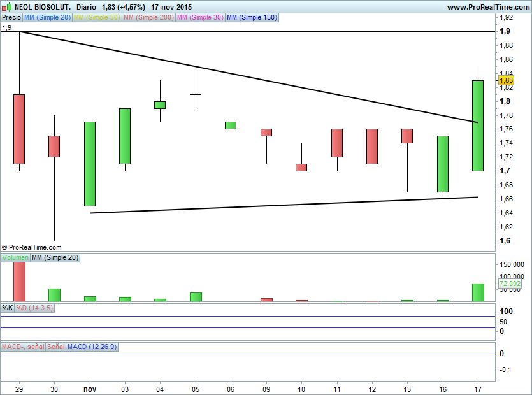The height and width of the screenshot is (395, 532).
Task: Click the 72.092 volume value tag
Action: point(510,284)
